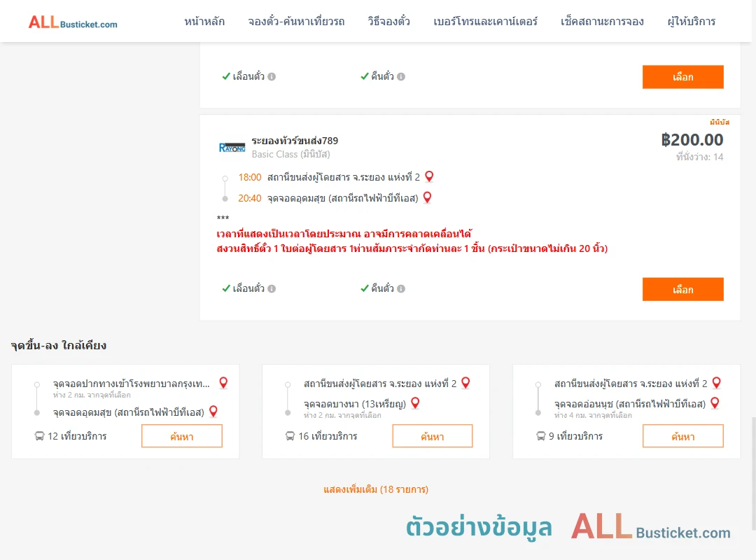Image resolution: width=756 pixels, height=560 pixels.
Task: Click จุดจอดอ่อนนุช (สถานีรถไฟฟ้าบีทีเอส) stop name
Action: point(630,404)
